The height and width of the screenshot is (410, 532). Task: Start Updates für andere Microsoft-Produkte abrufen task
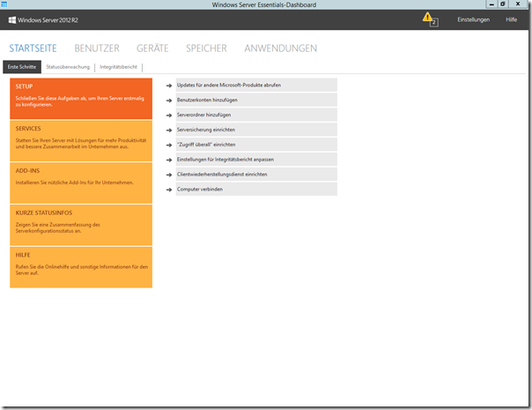pyautogui.click(x=256, y=85)
